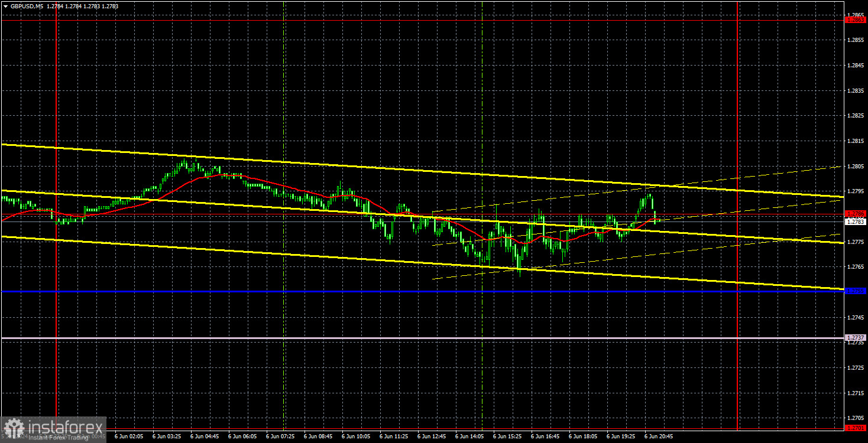The height and width of the screenshot is (443, 868).
Task: Pick the 1.2745 price scale label
Action: tap(856, 318)
